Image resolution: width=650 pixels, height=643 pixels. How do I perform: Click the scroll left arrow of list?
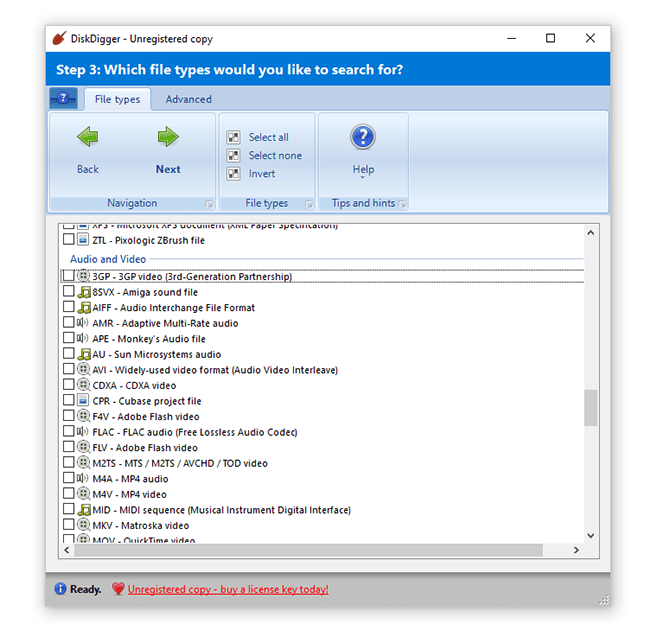pos(67,550)
